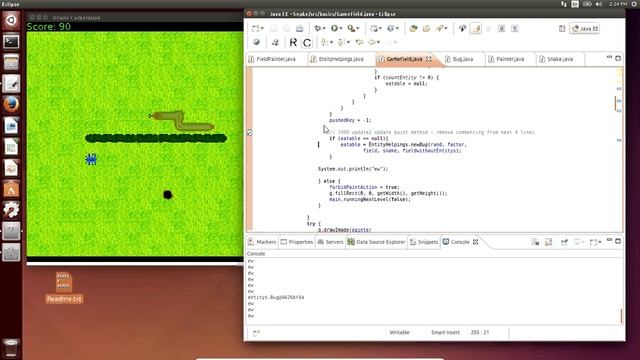Image resolution: width=640 pixels, height=360 pixels.
Task: Open the Data Source Explorer tab
Action: 376,242
